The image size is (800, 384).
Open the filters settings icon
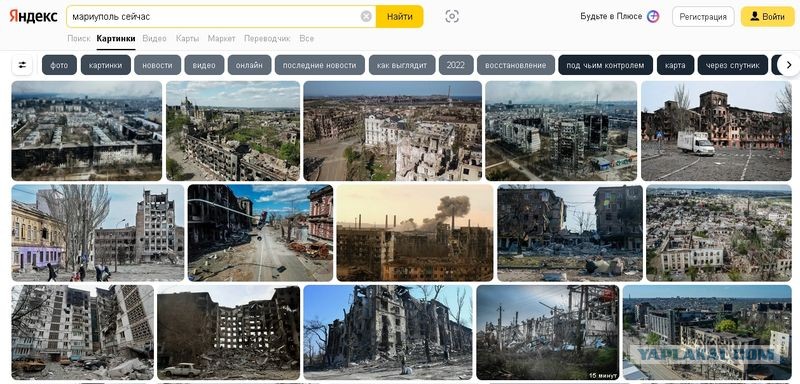(x=22, y=65)
